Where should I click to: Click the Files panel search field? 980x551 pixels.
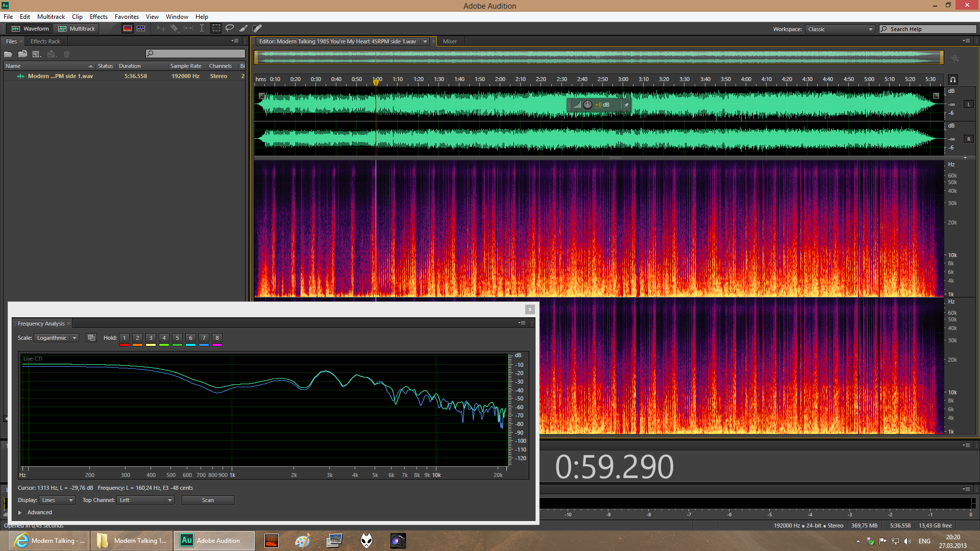click(x=195, y=54)
